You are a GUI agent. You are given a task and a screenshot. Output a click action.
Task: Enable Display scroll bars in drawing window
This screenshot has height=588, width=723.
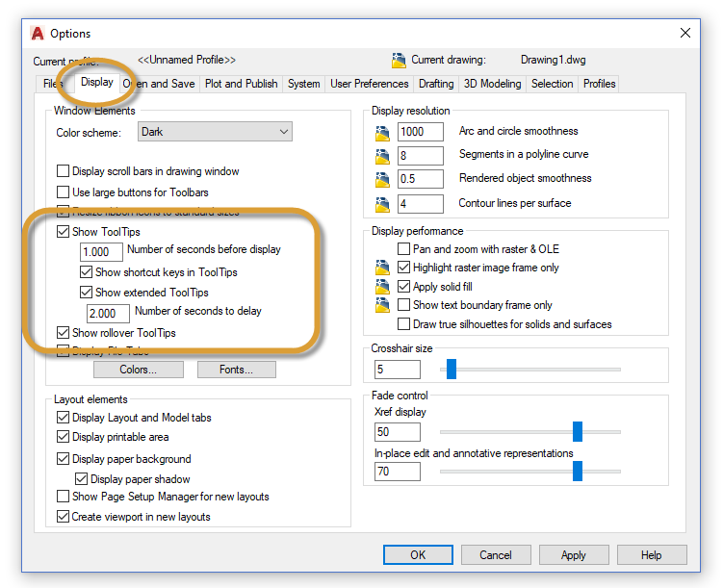(x=63, y=171)
